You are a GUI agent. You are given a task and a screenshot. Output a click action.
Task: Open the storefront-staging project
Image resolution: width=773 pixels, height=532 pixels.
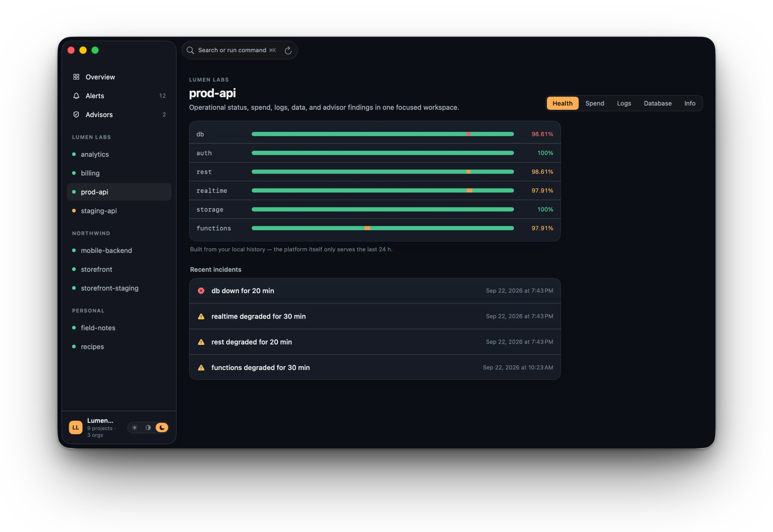tap(119, 288)
